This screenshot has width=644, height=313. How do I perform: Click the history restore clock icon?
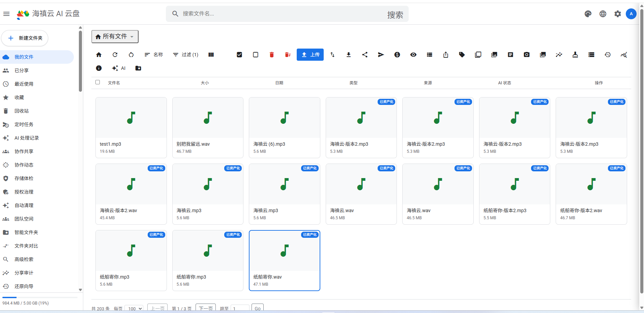(608, 55)
